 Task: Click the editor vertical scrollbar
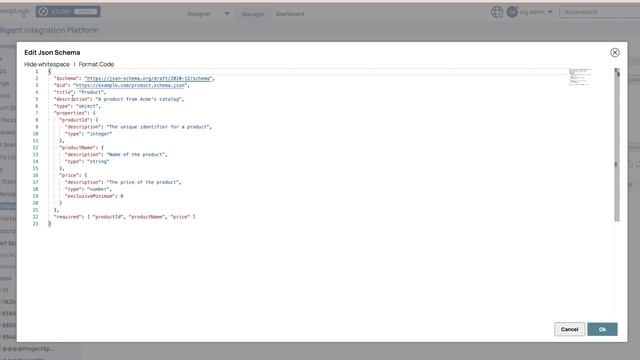[x=617, y=145]
